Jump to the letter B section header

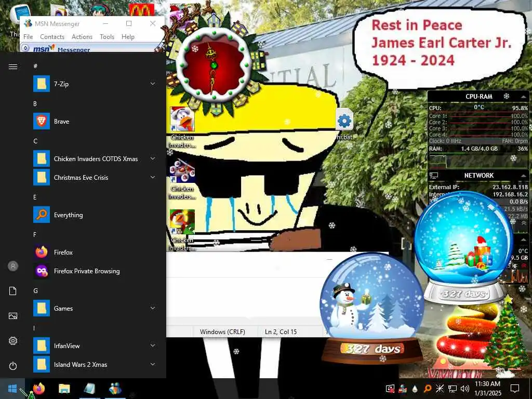(x=35, y=104)
